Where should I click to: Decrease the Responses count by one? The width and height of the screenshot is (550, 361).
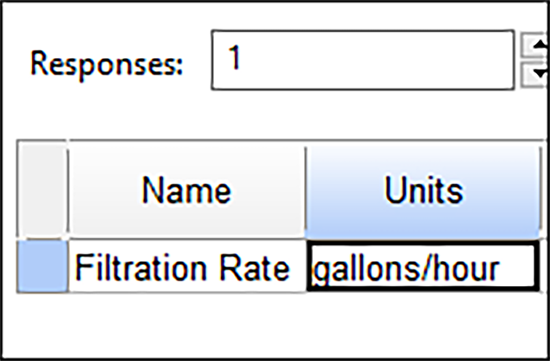click(x=535, y=74)
